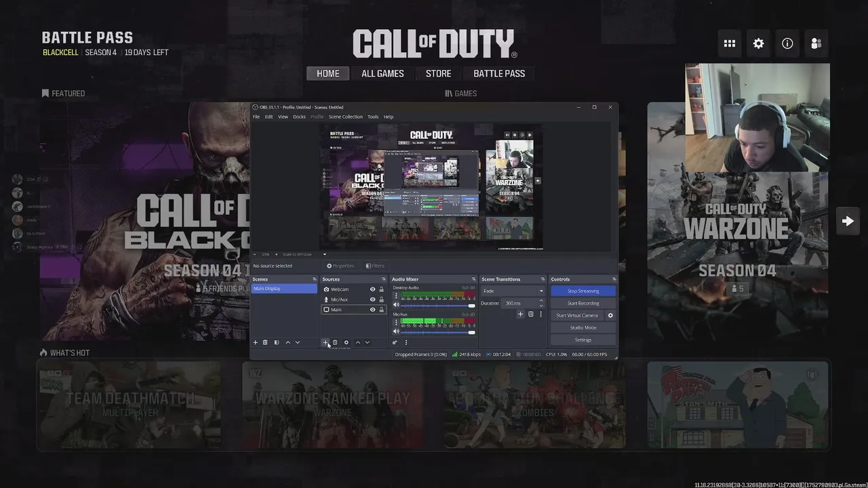Open OBS Settings from Controls
Image resolution: width=868 pixels, height=488 pixels.
point(583,340)
